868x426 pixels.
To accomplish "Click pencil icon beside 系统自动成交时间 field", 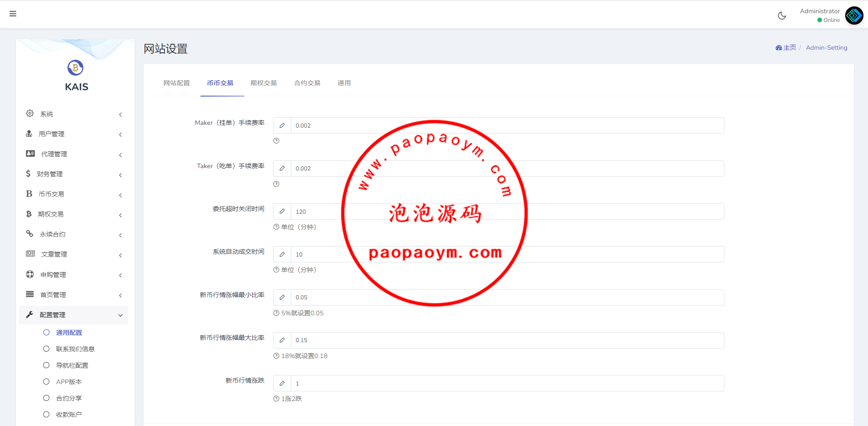I will click(282, 254).
